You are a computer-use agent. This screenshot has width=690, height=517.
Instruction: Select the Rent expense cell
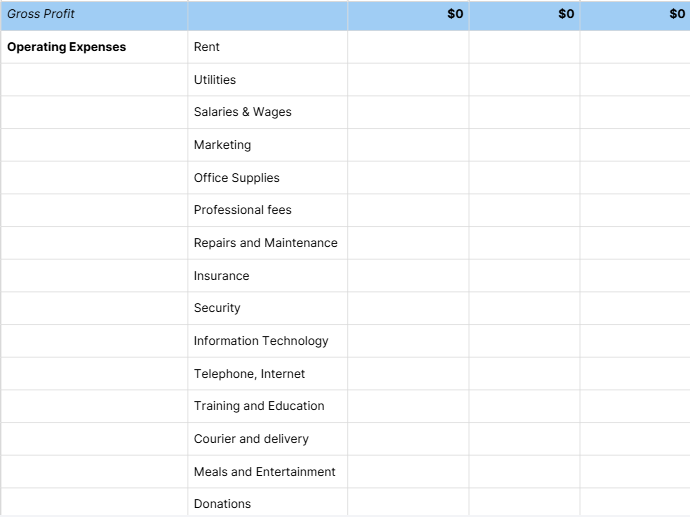[268, 47]
